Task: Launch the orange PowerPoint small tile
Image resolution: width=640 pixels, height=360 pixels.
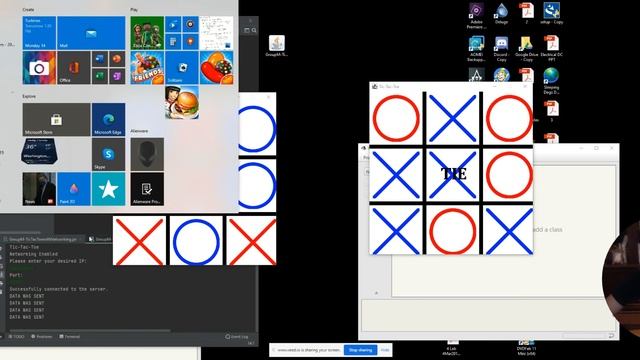Action: (117, 59)
